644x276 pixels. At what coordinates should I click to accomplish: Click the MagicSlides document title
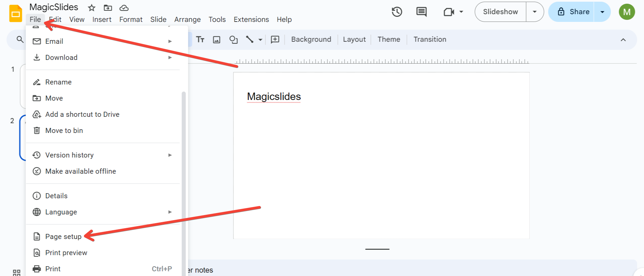54,7
